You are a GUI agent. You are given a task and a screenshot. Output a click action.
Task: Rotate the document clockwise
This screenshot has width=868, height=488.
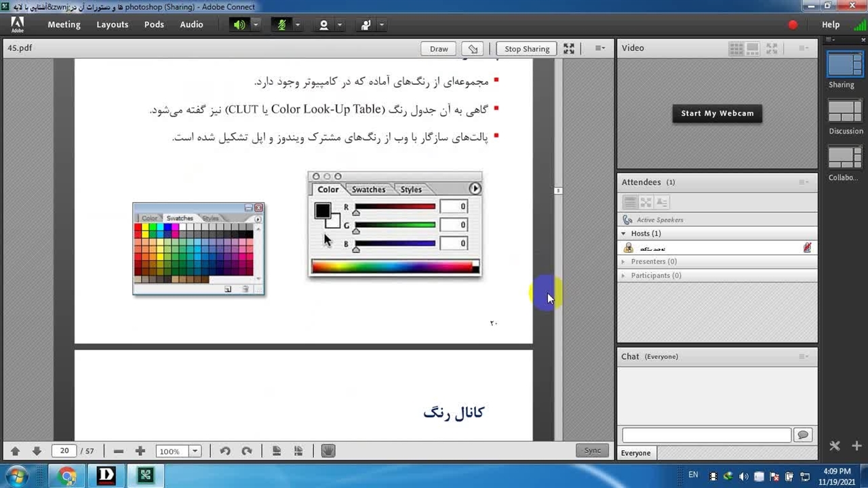247,451
